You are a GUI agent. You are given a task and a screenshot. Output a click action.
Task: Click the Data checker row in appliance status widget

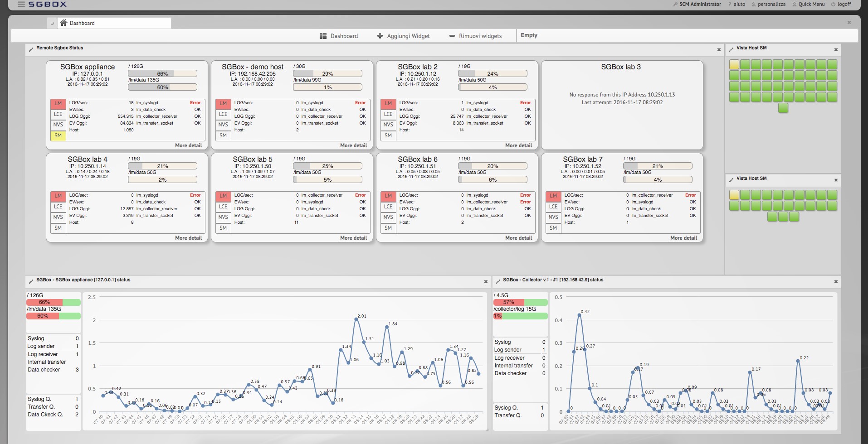tap(53, 370)
